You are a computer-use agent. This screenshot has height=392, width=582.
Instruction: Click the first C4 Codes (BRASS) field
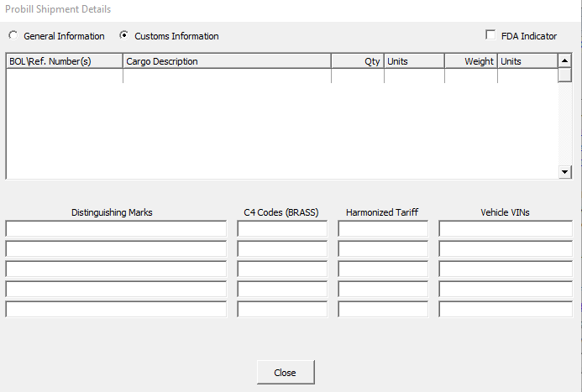(282, 228)
